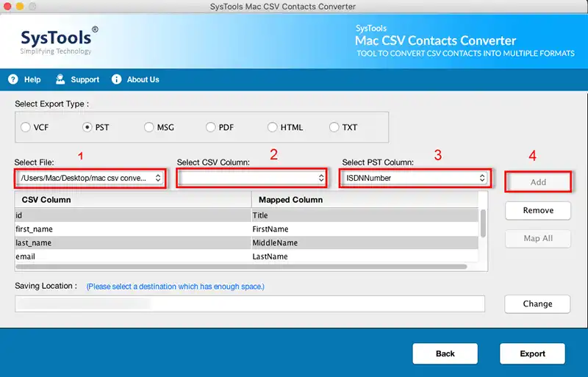
Task: Open the Select PST Column dropdown
Action: pyautogui.click(x=415, y=178)
